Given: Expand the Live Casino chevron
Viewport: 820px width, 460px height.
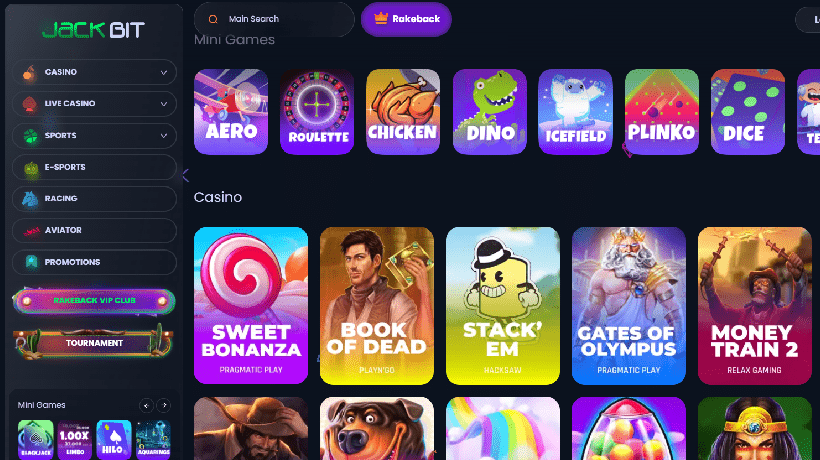Looking at the screenshot, I should [163, 104].
